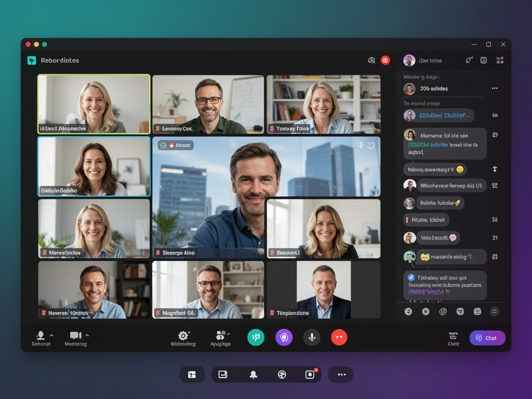This screenshot has height=399, width=532.
Task: Click the red end call button
Action: [339, 337]
